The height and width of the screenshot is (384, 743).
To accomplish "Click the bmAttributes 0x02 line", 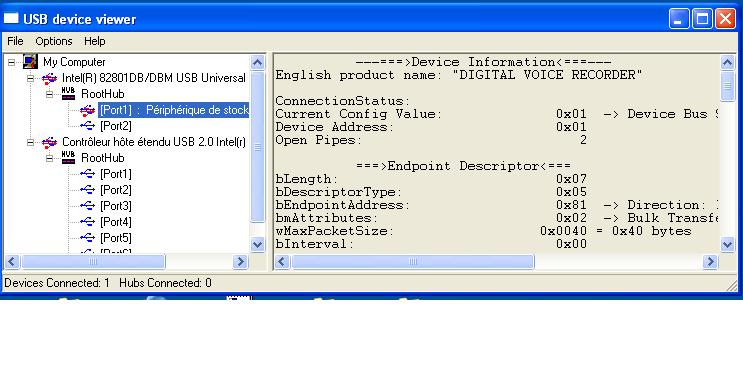I will pyautogui.click(x=496, y=219).
